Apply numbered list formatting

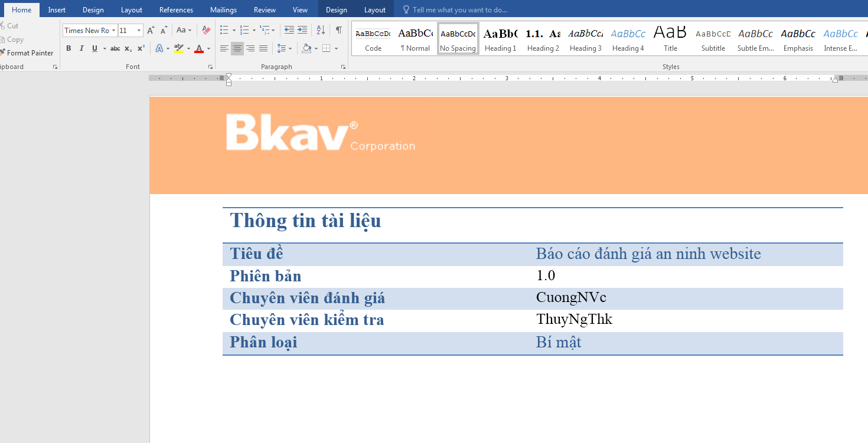[244, 30]
